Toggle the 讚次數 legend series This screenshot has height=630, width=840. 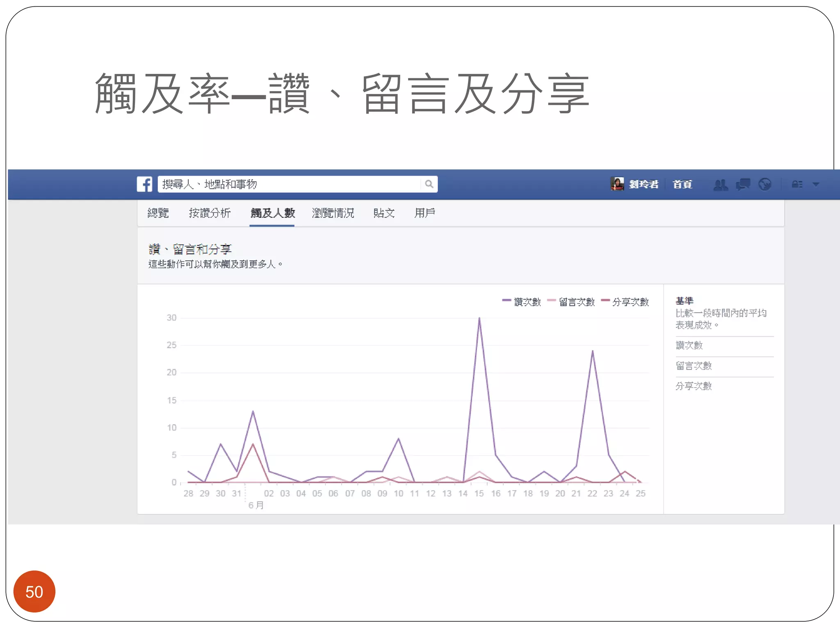point(522,302)
